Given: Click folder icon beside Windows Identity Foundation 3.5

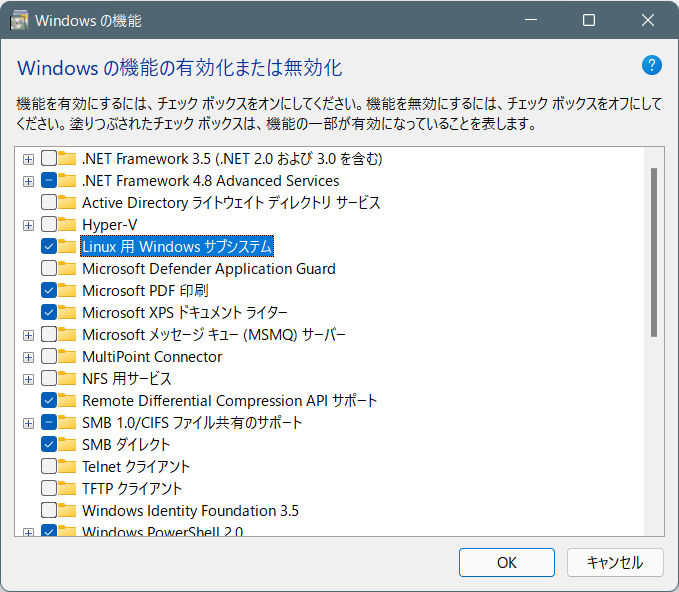Looking at the screenshot, I should [67, 510].
